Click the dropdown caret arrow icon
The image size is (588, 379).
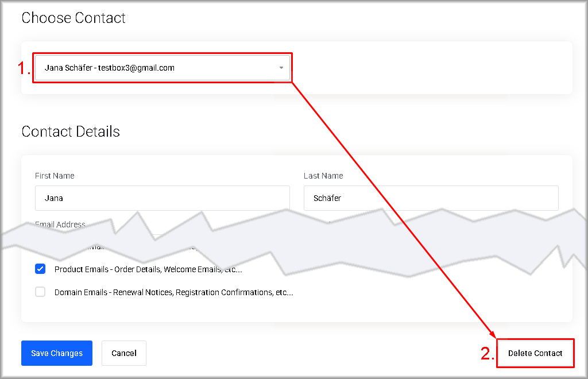281,68
